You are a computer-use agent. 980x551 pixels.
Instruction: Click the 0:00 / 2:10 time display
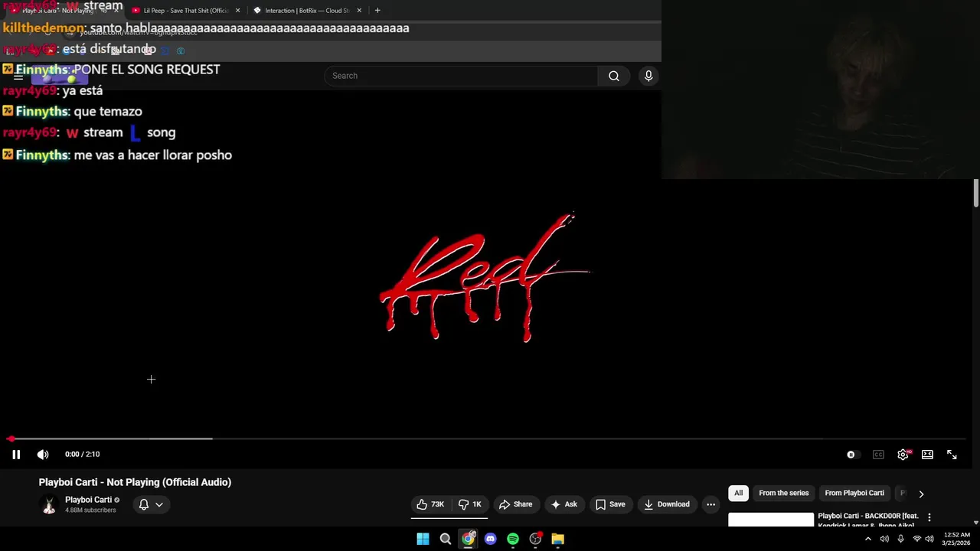click(x=82, y=455)
